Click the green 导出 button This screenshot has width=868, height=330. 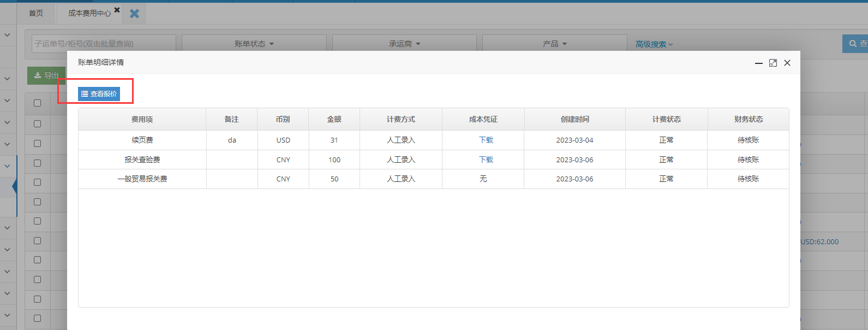[x=46, y=75]
